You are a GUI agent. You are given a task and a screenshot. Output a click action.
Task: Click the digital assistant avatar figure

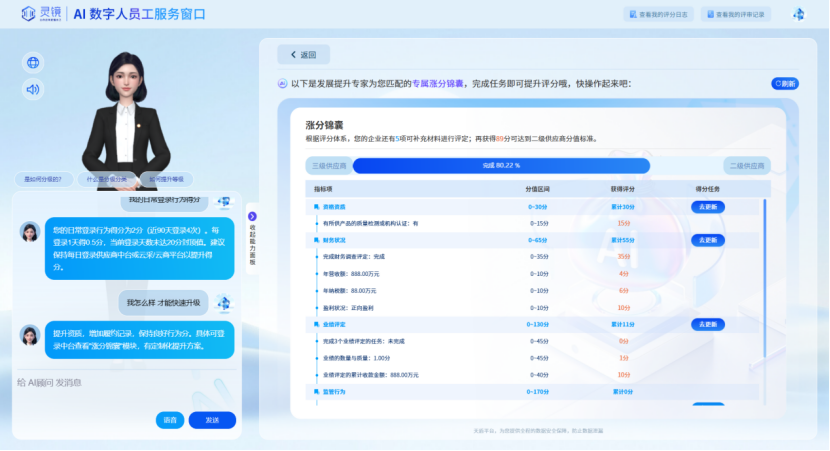[x=126, y=119]
